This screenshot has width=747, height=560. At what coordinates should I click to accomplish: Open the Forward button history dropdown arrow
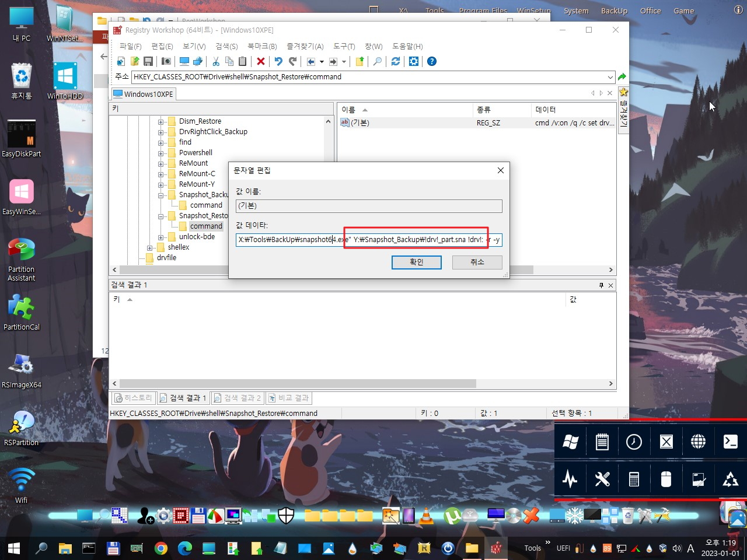point(344,61)
